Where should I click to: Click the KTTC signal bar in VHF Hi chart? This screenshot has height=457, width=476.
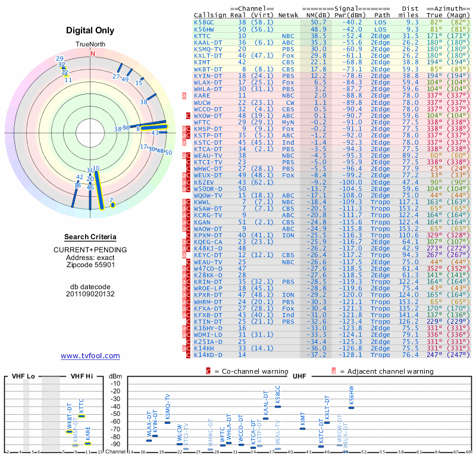(x=82, y=416)
